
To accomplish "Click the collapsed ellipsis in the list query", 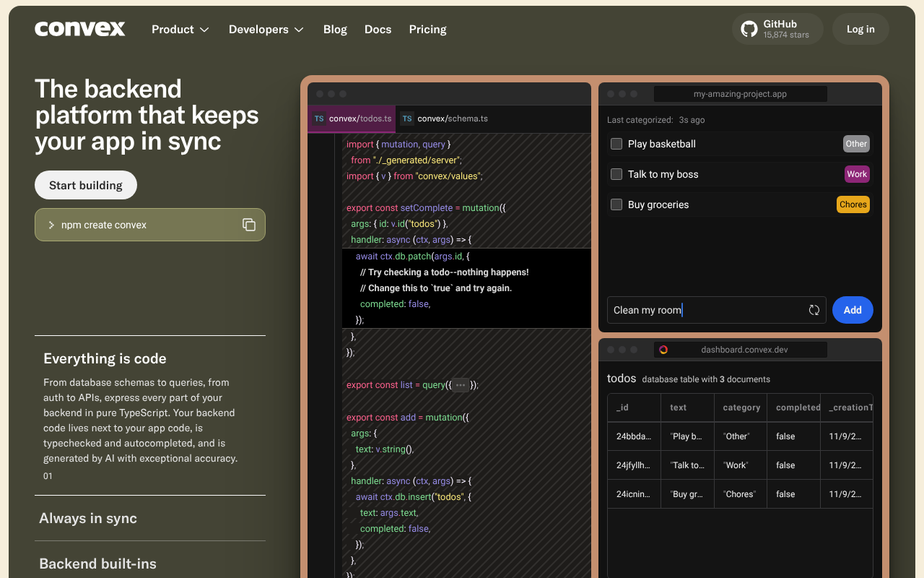I will pos(460,385).
